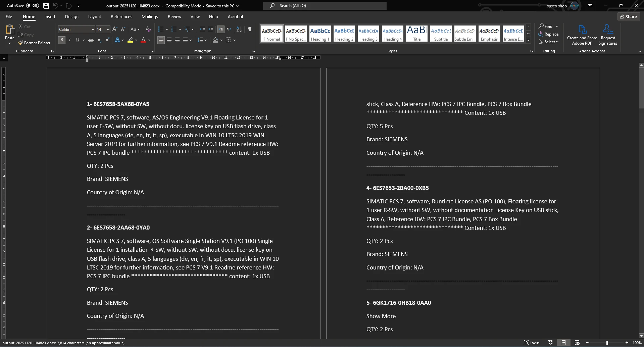The image size is (644, 347).
Task: Toggle the AutoSave switch
Action: (32, 6)
